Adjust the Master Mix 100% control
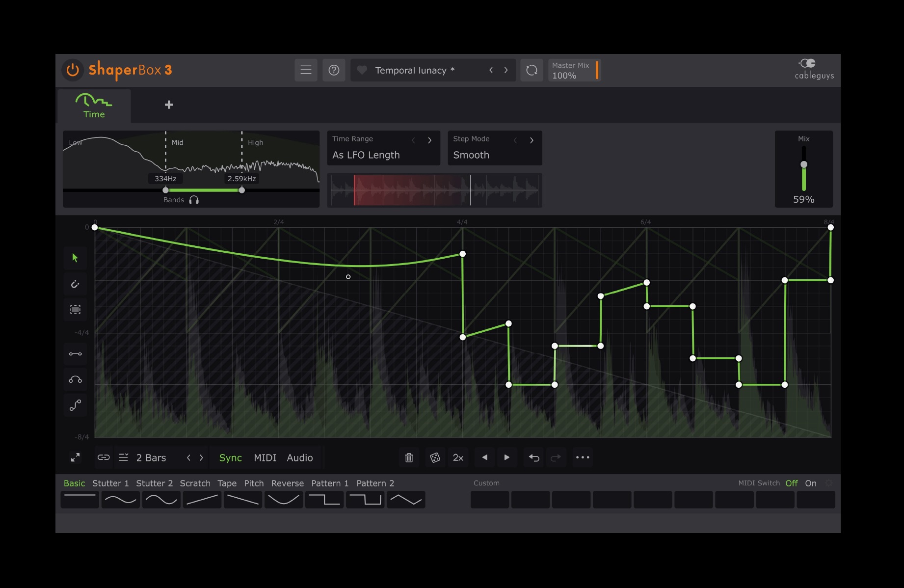 click(574, 70)
